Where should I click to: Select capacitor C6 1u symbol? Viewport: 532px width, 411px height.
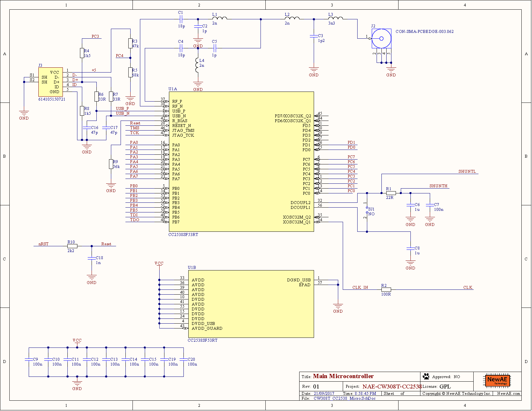click(410, 205)
